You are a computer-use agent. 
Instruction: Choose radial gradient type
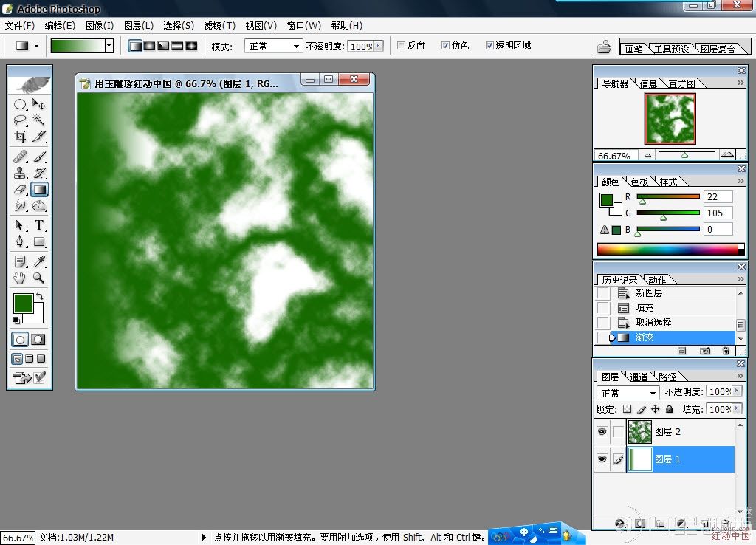[149, 46]
